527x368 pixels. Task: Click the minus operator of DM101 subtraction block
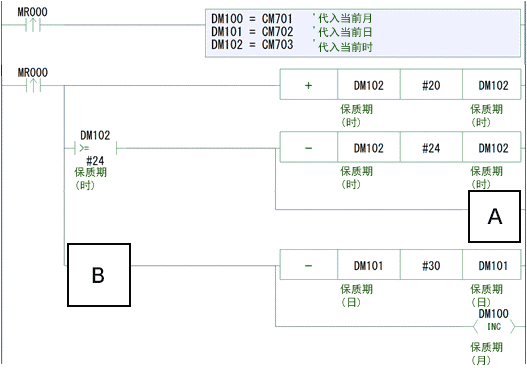pos(308,266)
